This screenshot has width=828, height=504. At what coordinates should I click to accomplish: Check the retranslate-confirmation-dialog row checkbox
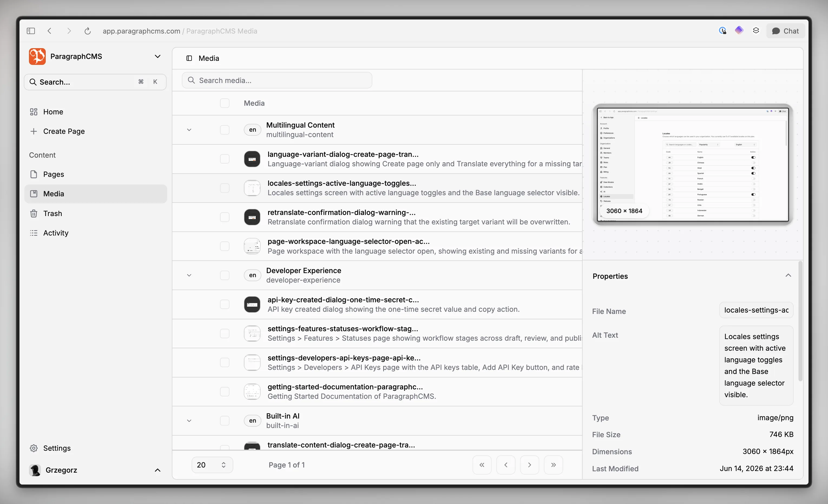(x=225, y=217)
